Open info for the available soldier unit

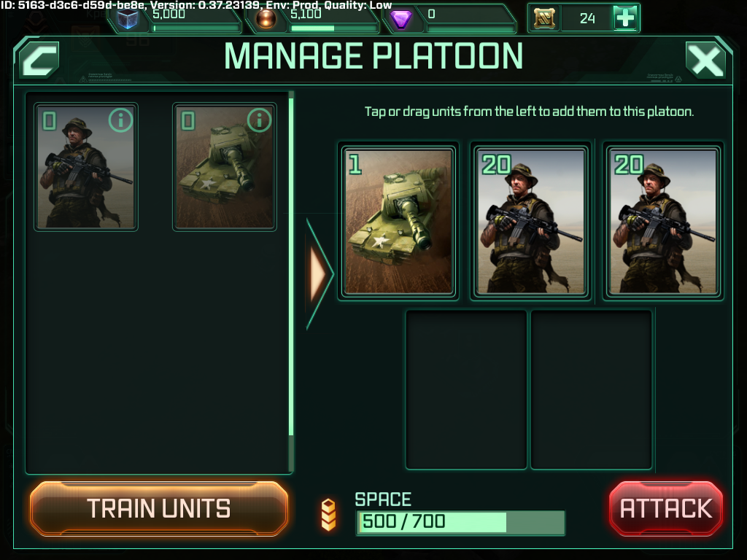(x=120, y=120)
